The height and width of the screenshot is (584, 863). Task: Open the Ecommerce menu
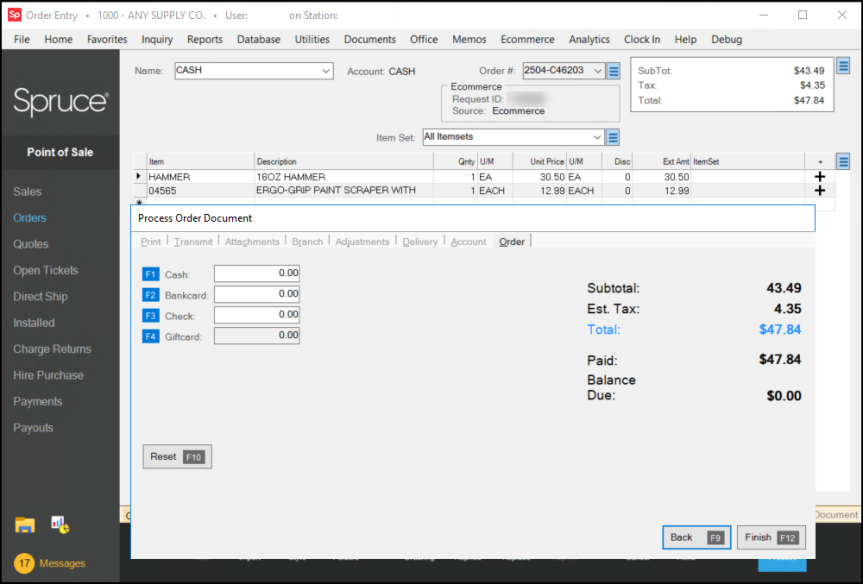point(527,39)
